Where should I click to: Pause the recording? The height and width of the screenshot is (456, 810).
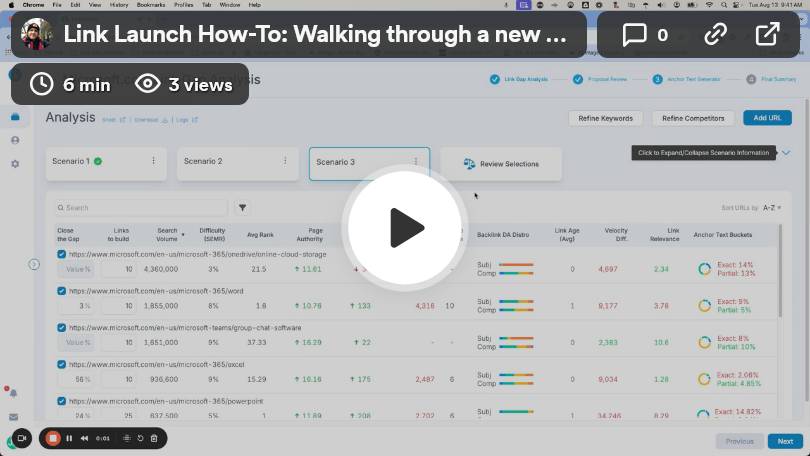tap(69, 438)
